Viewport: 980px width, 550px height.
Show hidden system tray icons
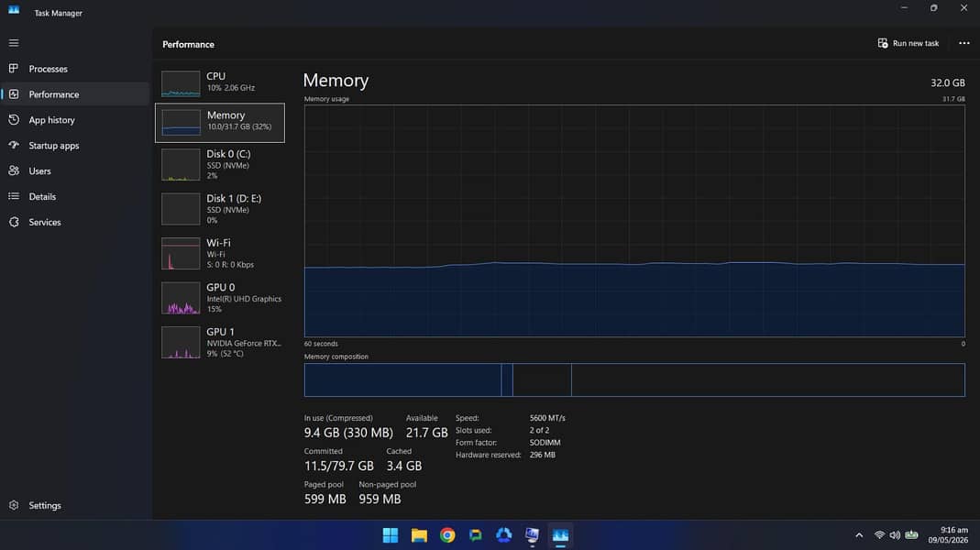click(x=859, y=535)
